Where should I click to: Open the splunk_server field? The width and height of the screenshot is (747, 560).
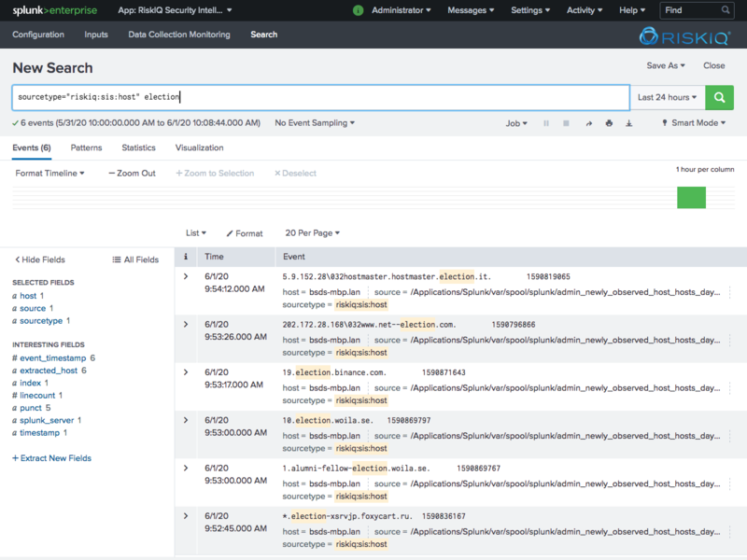[x=47, y=421]
